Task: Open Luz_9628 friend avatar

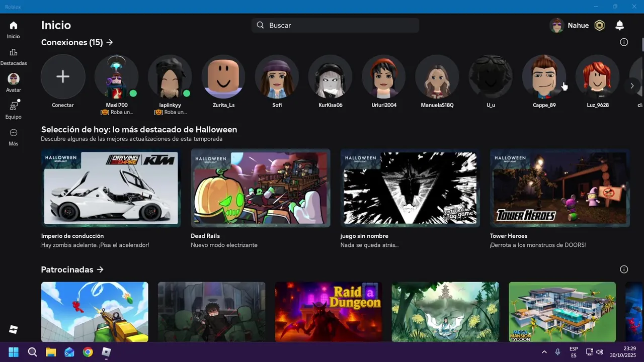Action: pyautogui.click(x=598, y=77)
